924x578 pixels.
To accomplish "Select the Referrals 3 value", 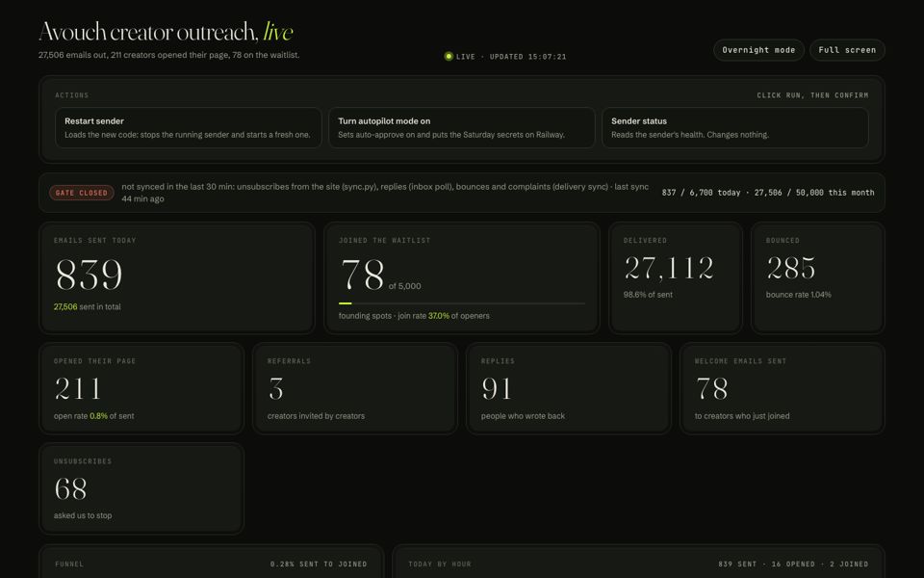I will 276,388.
